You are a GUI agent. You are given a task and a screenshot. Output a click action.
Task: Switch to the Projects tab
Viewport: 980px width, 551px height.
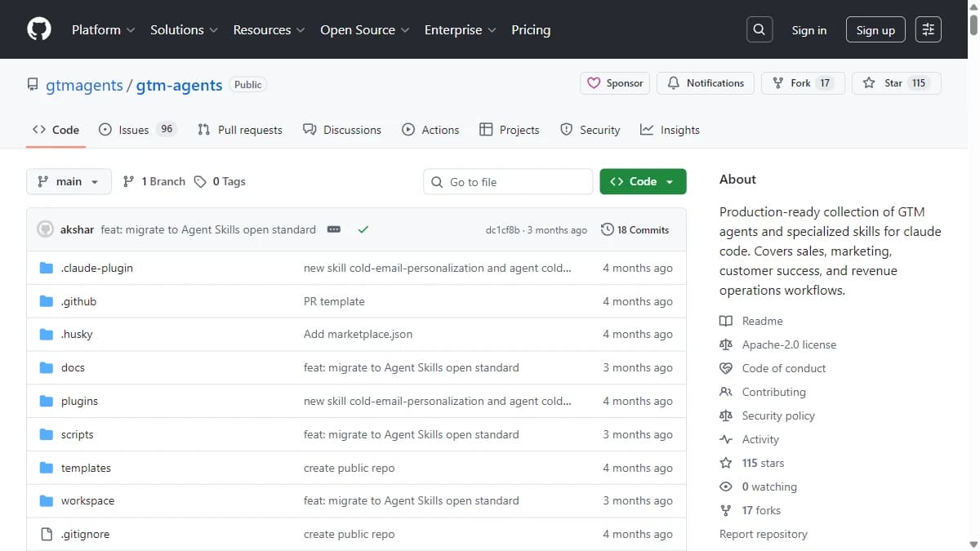click(x=509, y=130)
